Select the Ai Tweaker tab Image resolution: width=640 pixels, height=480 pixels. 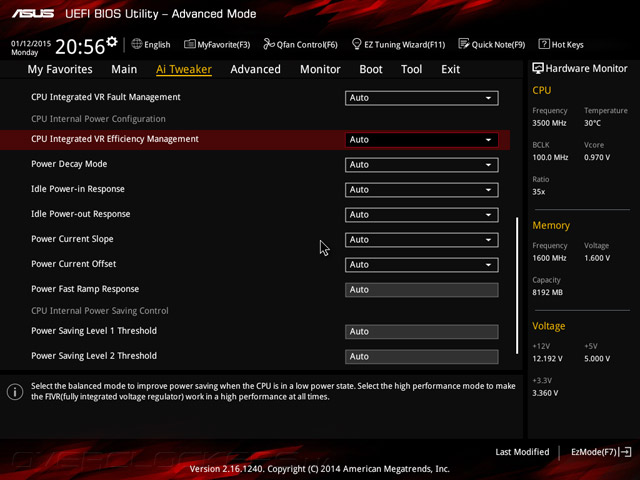click(x=184, y=69)
